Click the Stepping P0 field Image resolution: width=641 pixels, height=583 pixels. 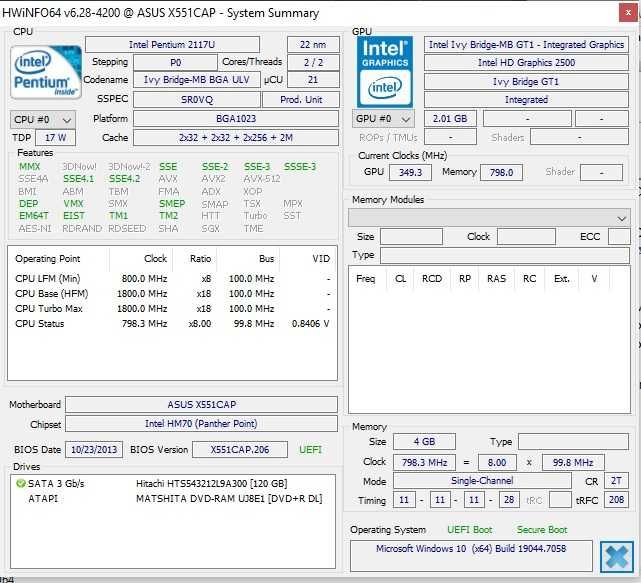[x=175, y=63]
